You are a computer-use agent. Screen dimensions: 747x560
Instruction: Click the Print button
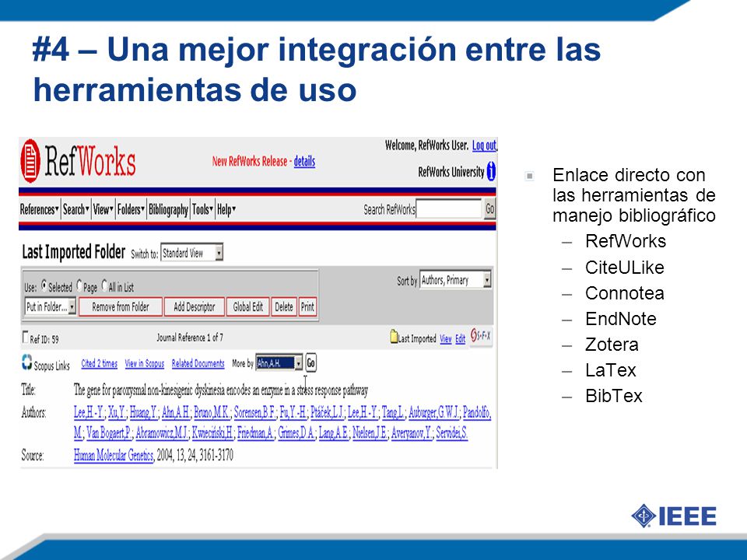[x=307, y=306]
